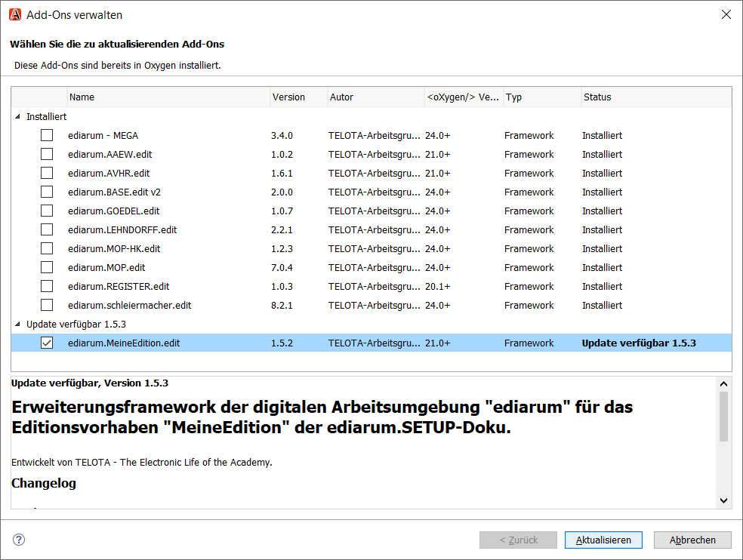Click the description pane scrollbar thumb
The width and height of the screenshot is (743, 560).
[x=723, y=417]
